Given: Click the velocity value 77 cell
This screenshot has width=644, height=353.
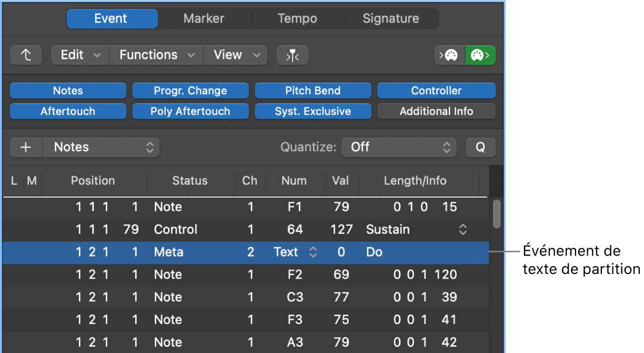Looking at the screenshot, I should click(341, 298).
